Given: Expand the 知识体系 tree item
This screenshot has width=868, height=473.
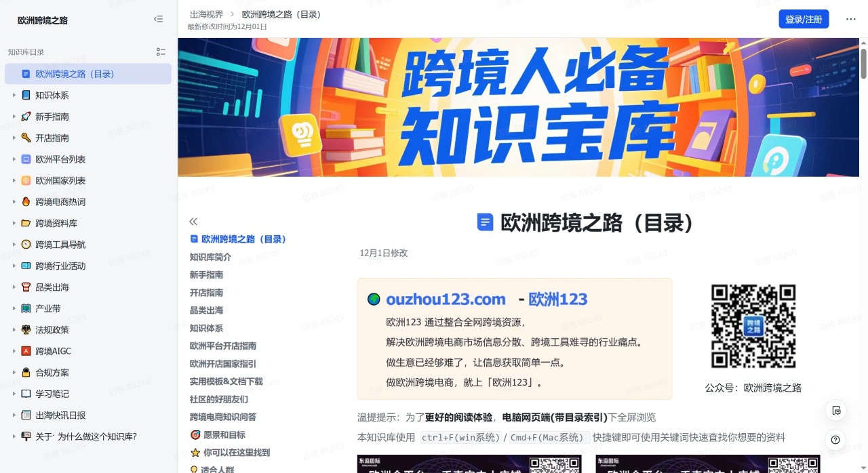Looking at the screenshot, I should click(14, 95).
